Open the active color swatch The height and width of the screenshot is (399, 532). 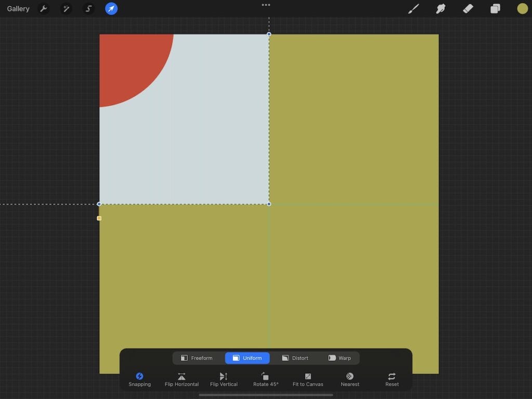(522, 8)
